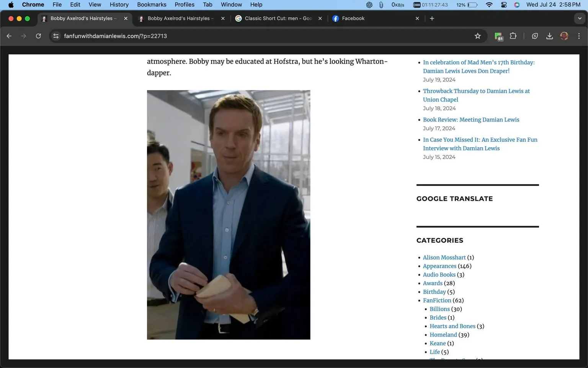Open Chrome's three-dot menu
This screenshot has width=588, height=368.
579,36
